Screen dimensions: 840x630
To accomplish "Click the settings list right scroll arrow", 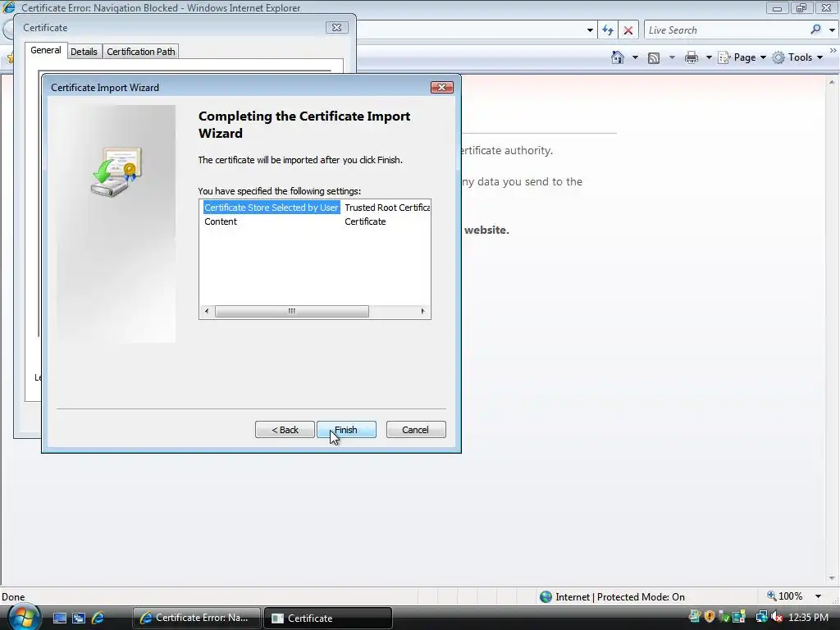I will coord(422,311).
